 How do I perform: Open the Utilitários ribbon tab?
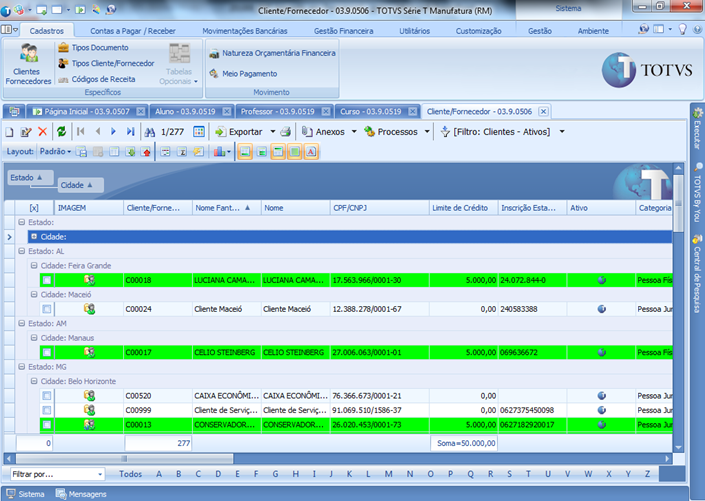(415, 31)
